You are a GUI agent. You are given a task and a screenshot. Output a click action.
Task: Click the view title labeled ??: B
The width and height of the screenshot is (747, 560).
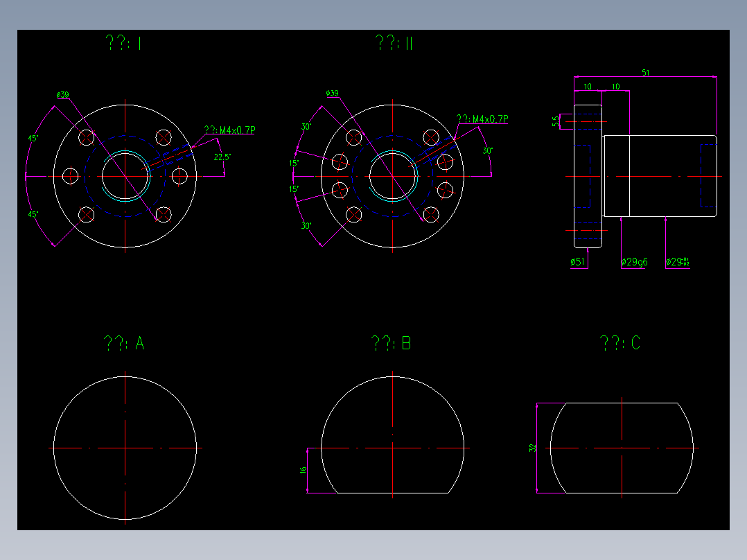[x=392, y=342]
